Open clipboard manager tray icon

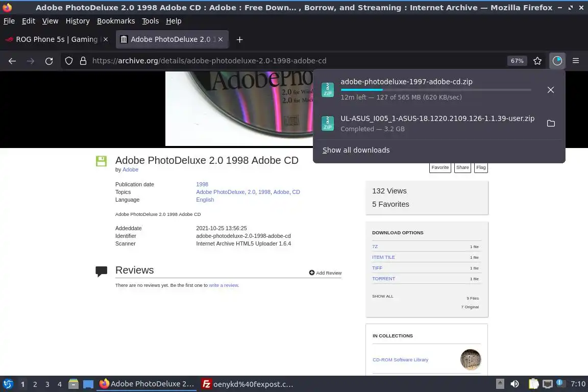click(x=533, y=384)
